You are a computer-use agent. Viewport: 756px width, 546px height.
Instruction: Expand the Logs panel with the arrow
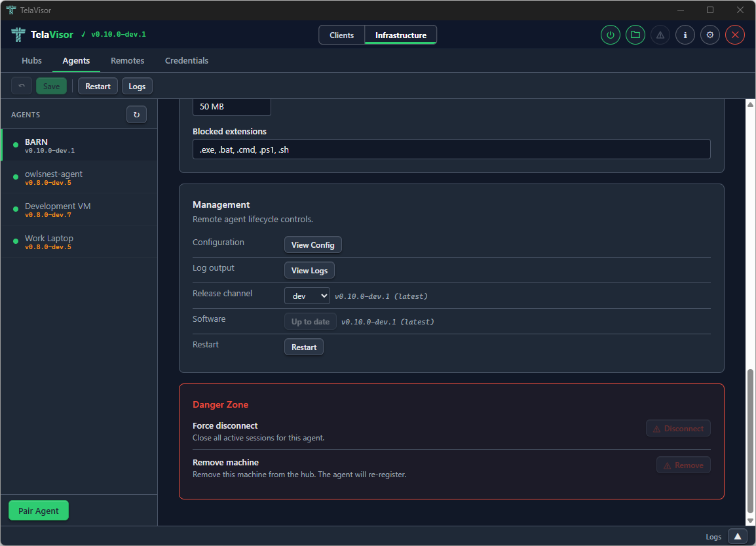(x=737, y=536)
